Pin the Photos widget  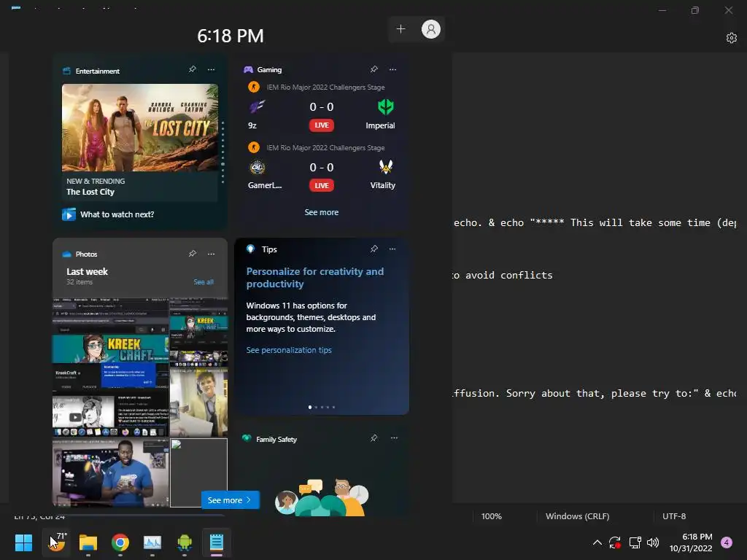click(x=193, y=254)
